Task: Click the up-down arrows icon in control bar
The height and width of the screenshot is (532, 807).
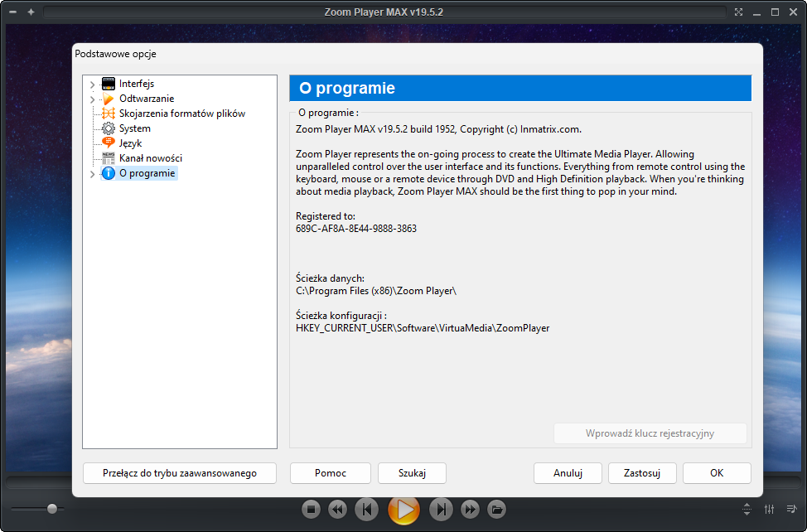Action: point(747,509)
